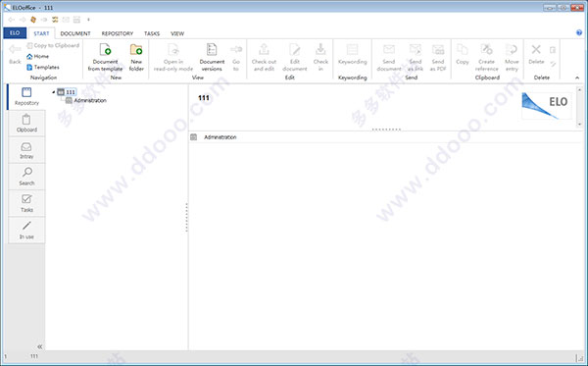Open the ELO application menu

(x=15, y=33)
